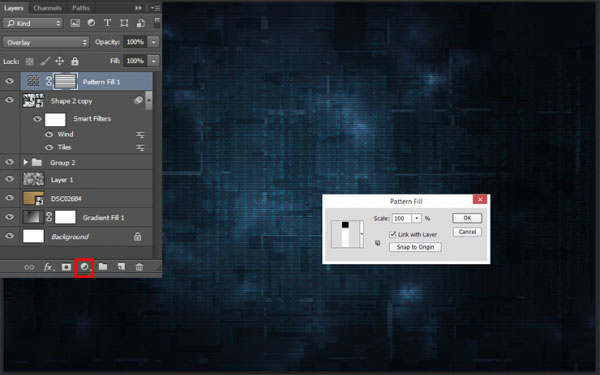Screen dimensions: 600x375
Task: Toggle the layer filtering switch
Action: (x=157, y=23)
